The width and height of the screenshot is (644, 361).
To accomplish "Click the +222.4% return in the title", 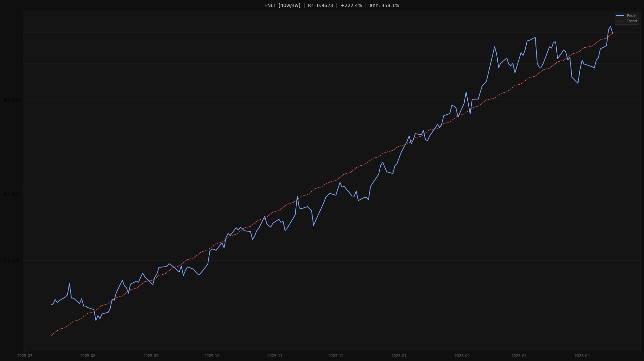I will click(x=351, y=6).
